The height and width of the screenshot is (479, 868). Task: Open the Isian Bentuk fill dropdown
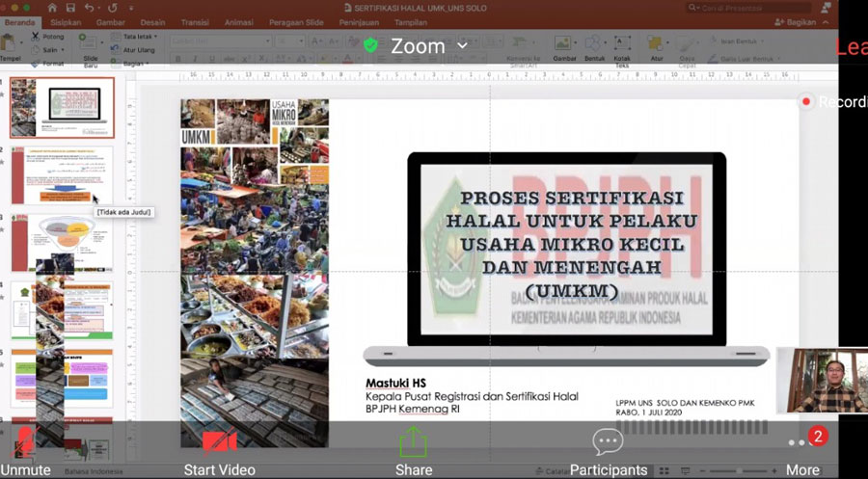[x=739, y=41]
